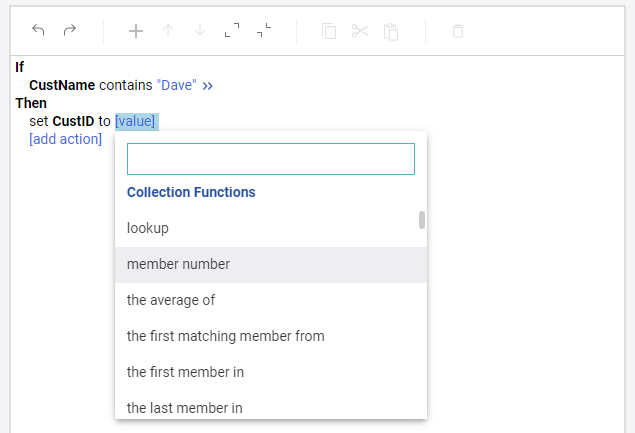Click the clipboard paste icon
Viewport: 635px width, 433px height.
click(391, 31)
